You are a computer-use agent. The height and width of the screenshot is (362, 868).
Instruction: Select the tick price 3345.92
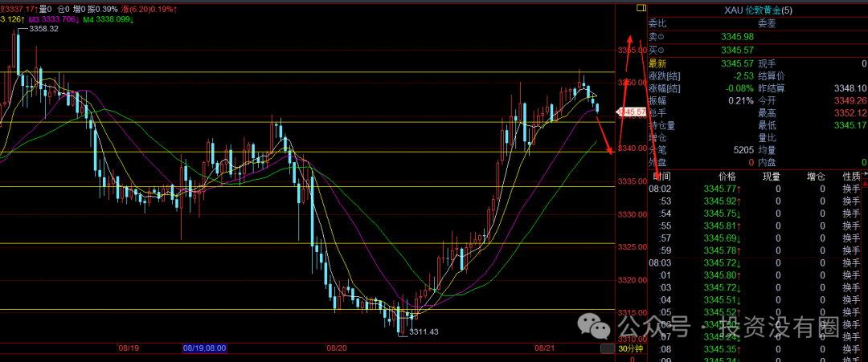point(722,201)
